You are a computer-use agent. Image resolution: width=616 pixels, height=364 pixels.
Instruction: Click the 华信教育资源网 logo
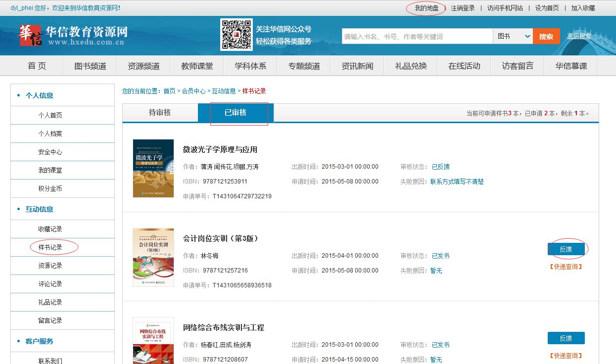click(x=74, y=35)
